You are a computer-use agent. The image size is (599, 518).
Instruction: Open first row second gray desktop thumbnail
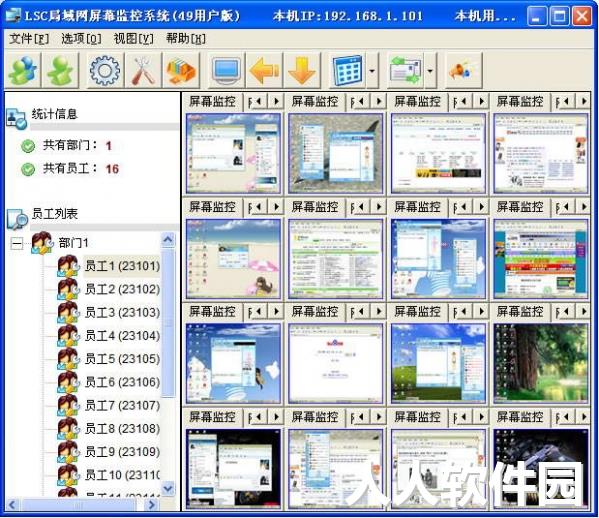pos(335,153)
